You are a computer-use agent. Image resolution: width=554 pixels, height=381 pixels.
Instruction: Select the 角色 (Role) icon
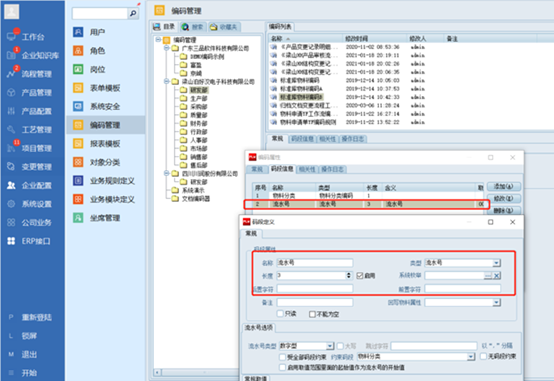point(78,51)
